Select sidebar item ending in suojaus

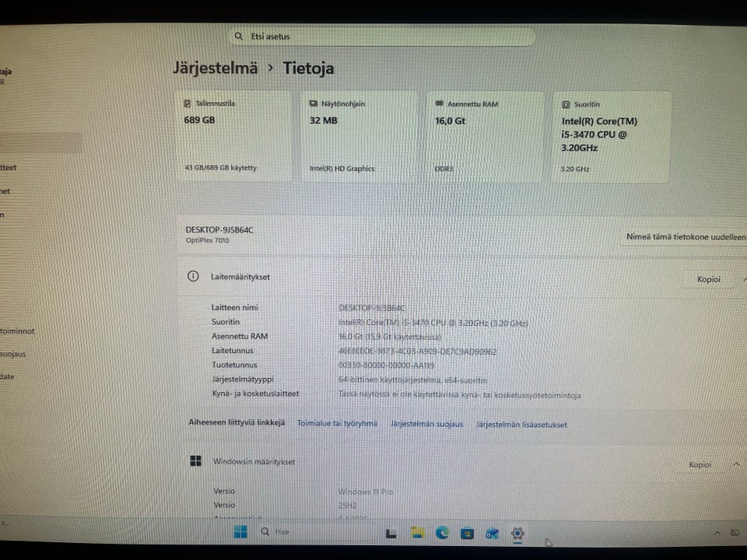[13, 354]
